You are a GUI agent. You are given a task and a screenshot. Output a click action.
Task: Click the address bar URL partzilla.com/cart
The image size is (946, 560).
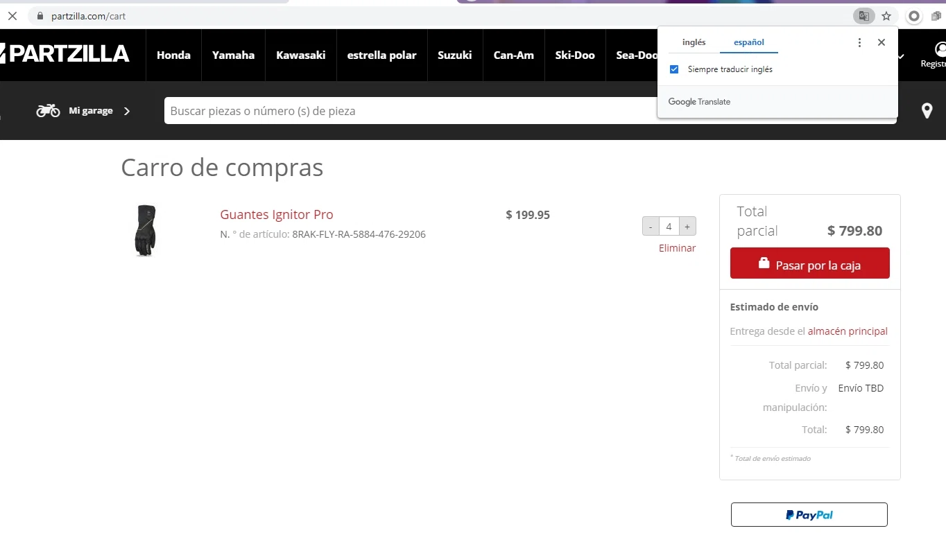click(x=88, y=15)
